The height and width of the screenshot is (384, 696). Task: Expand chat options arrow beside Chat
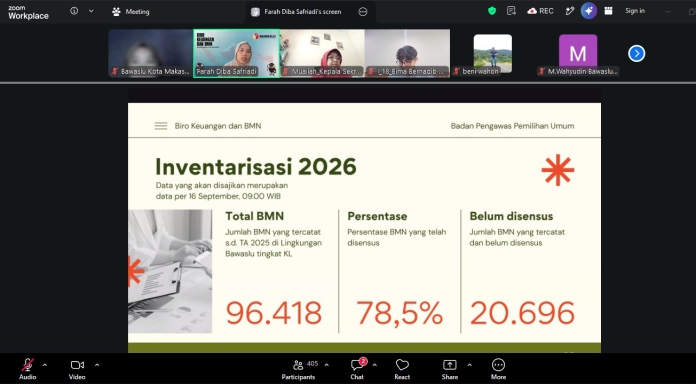(375, 365)
